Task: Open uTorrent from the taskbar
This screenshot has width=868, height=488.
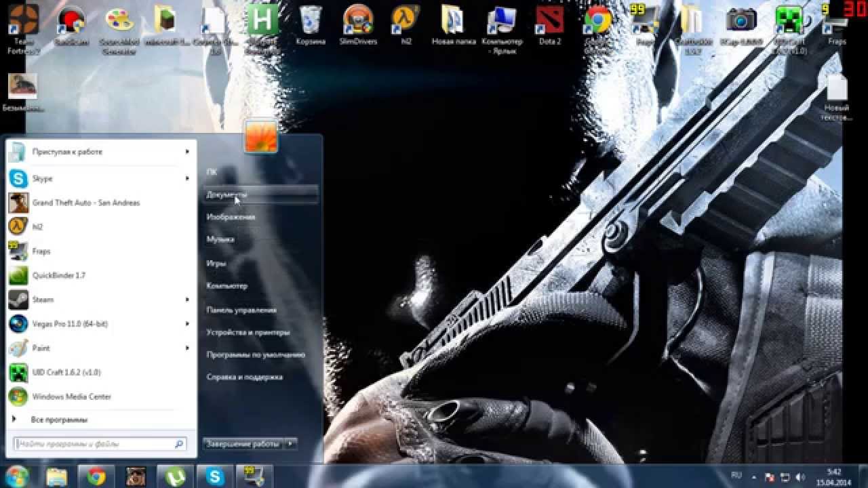Action: (176, 476)
